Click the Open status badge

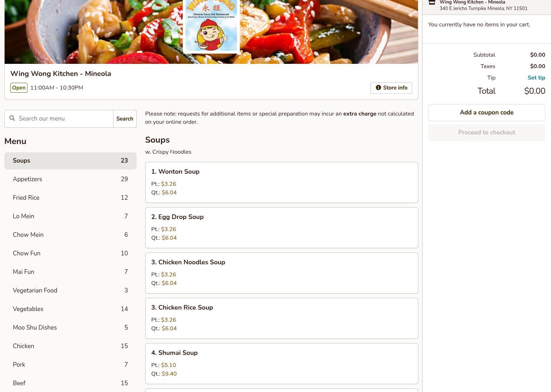point(19,88)
